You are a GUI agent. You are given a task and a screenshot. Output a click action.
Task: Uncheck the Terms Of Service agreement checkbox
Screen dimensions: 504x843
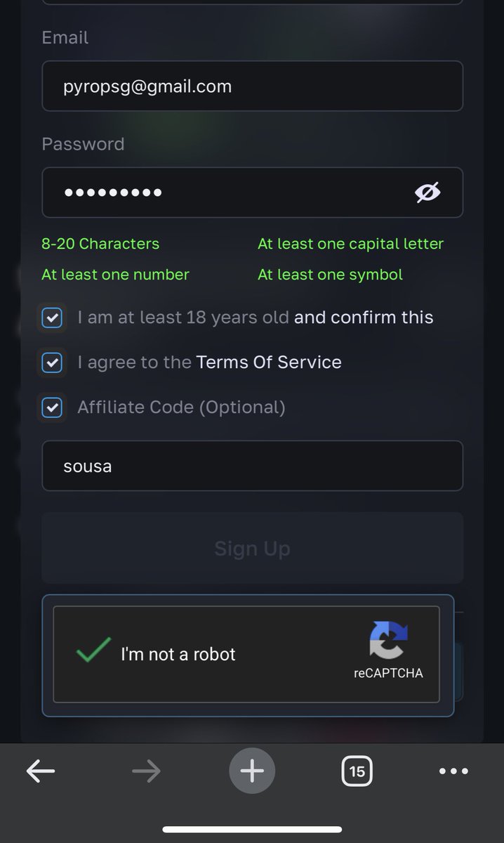pyautogui.click(x=52, y=362)
